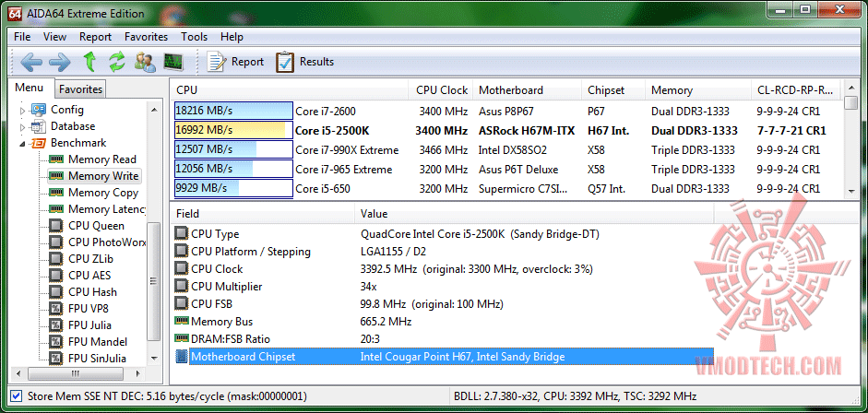Click the 12507 MB/s result bar
The height and width of the screenshot is (413, 868).
coord(233,150)
